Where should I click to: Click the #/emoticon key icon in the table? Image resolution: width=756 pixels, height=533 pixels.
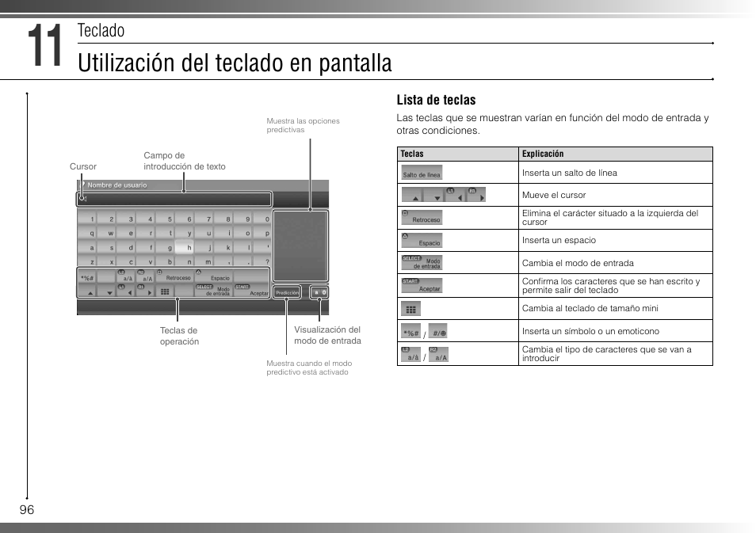(437, 331)
